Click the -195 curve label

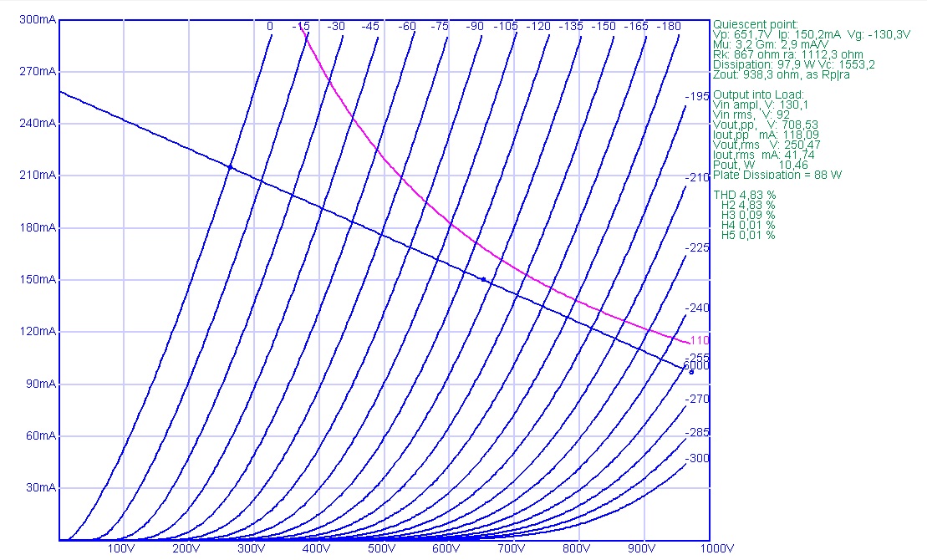point(696,97)
